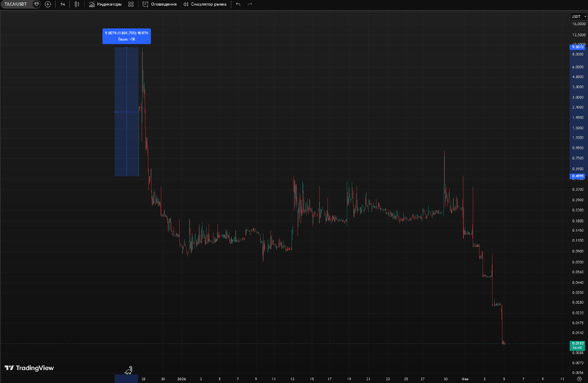The width and height of the screenshot is (588, 383).
Task: Click the TradingView logo
Action: [29, 367]
